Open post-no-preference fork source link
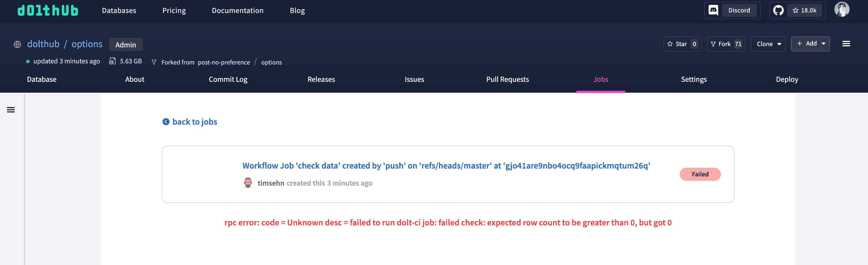868x265 pixels. pyautogui.click(x=224, y=62)
